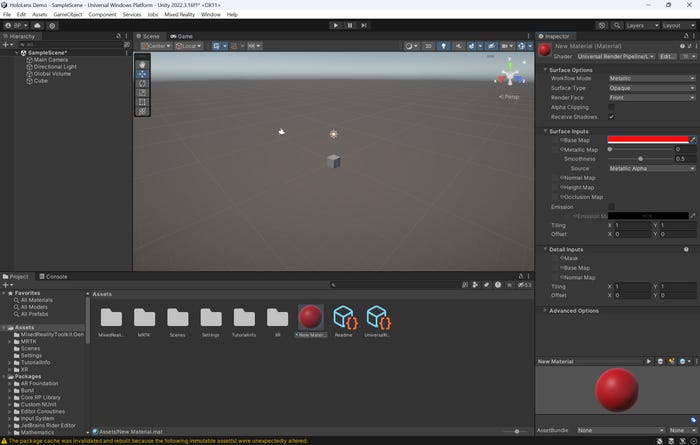
Task: Open the Unity Cloud services icon
Action: pos(38,25)
